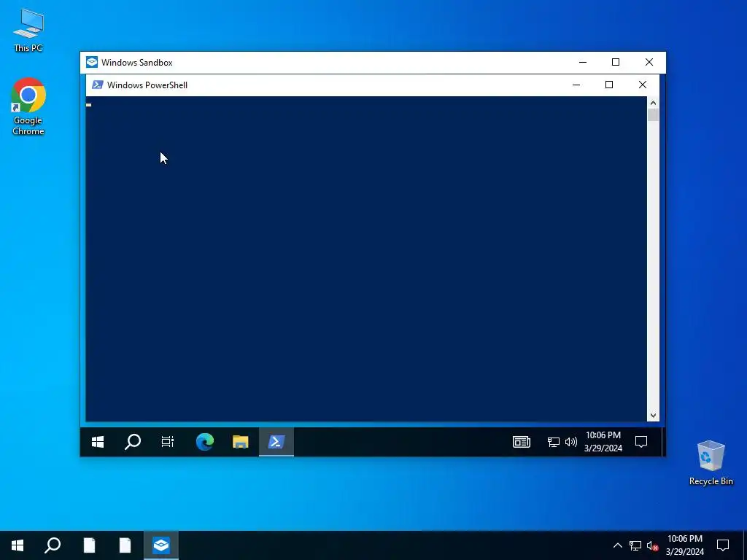This screenshot has width=747, height=560.
Task: Open File Explorer in the sandbox taskbar
Action: (x=241, y=442)
